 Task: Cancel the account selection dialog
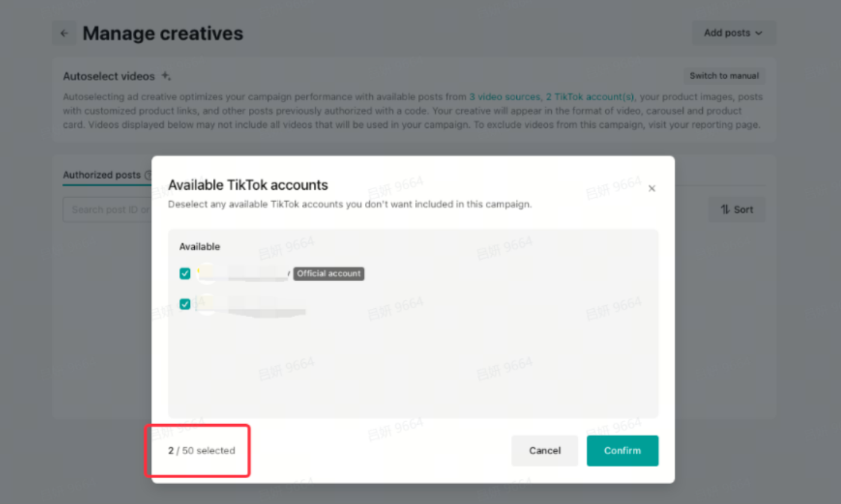pyautogui.click(x=545, y=451)
